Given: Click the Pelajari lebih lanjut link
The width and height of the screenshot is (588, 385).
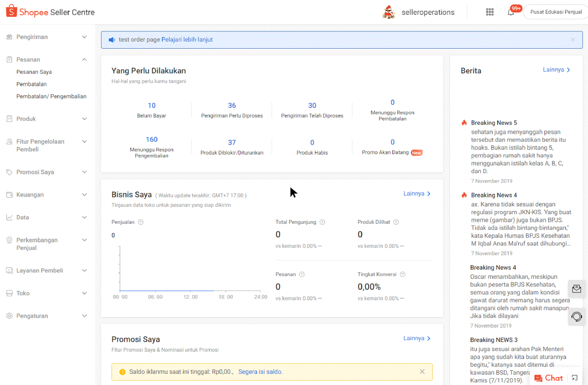Looking at the screenshot, I should 187,40.
